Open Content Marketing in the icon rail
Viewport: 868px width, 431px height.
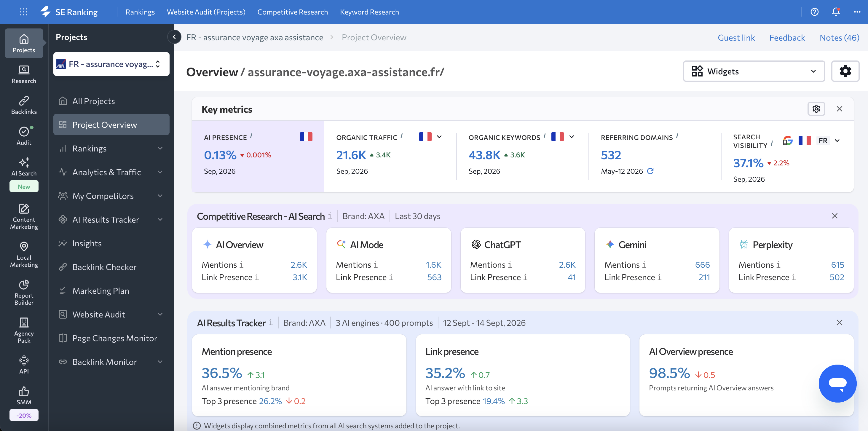24,217
